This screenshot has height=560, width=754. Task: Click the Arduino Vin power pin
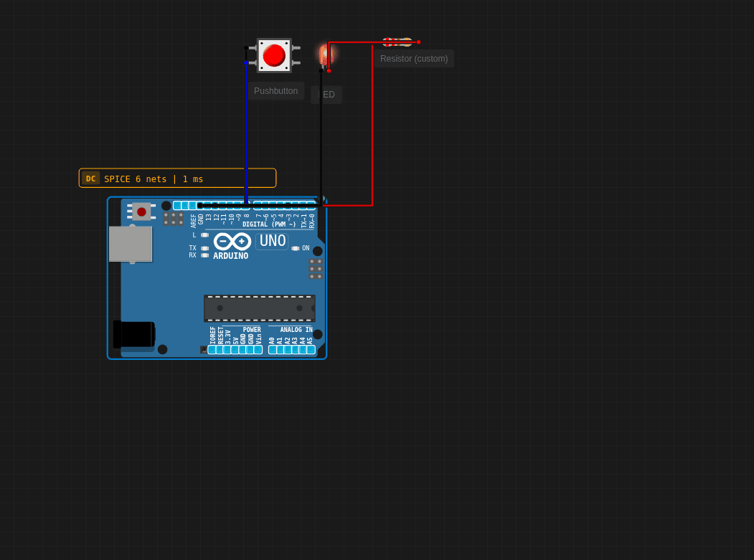click(x=258, y=349)
